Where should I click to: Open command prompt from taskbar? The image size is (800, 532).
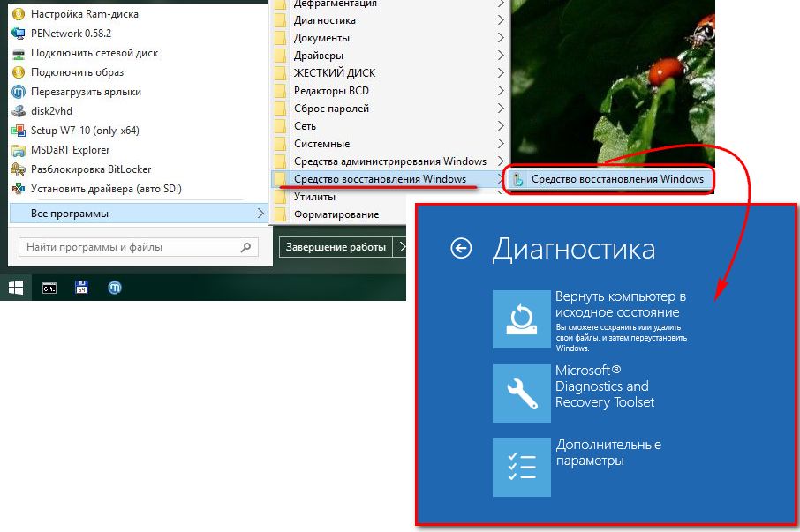click(49, 288)
